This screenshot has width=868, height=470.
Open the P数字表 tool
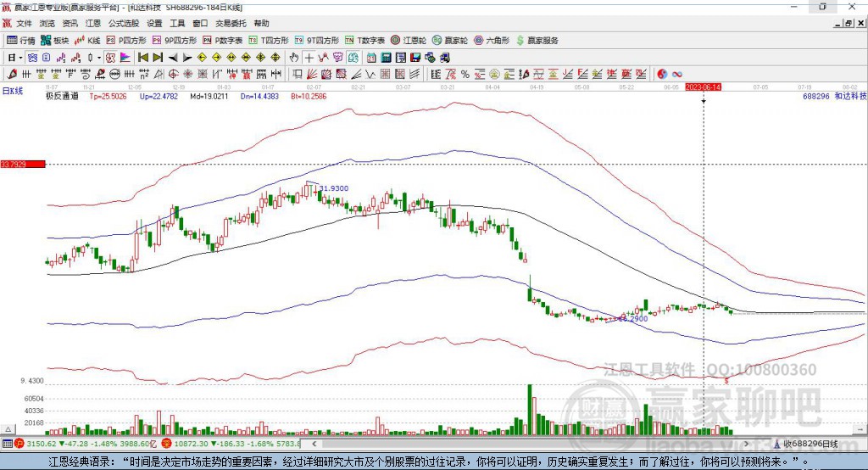[223, 41]
